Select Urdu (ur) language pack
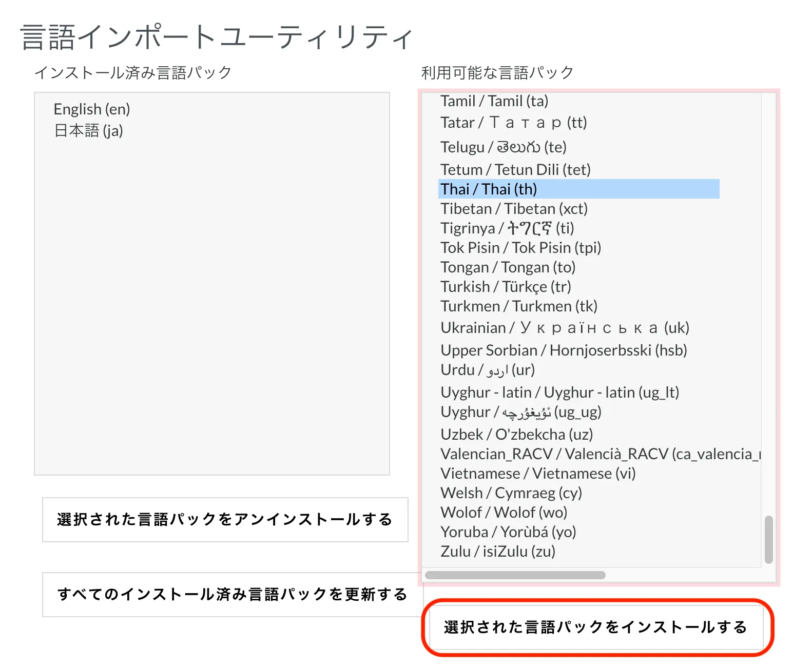 (x=487, y=370)
